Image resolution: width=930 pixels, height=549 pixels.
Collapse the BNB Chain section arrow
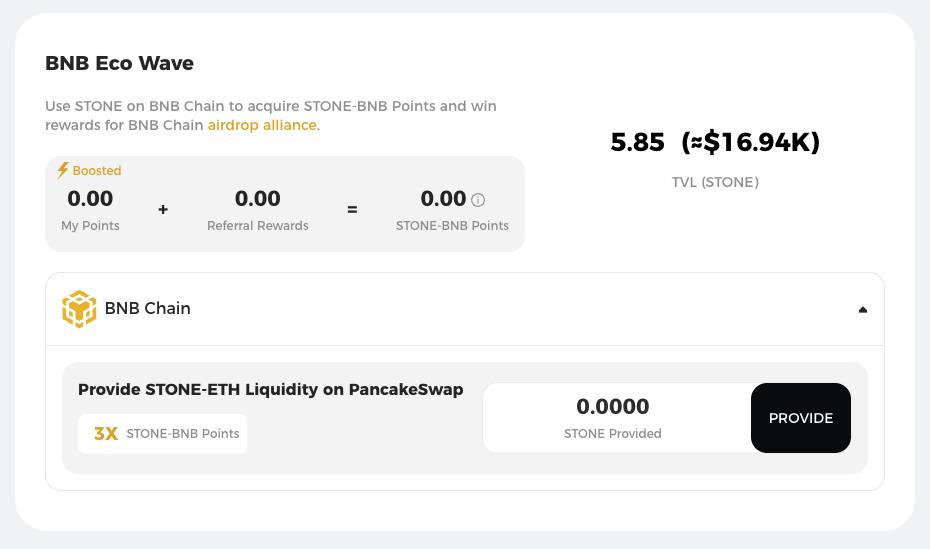tap(863, 309)
